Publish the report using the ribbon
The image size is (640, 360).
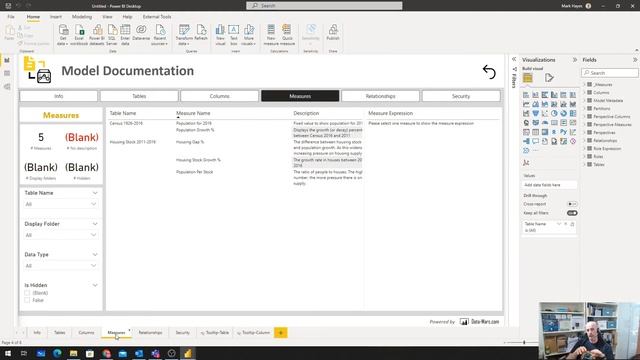(333, 33)
